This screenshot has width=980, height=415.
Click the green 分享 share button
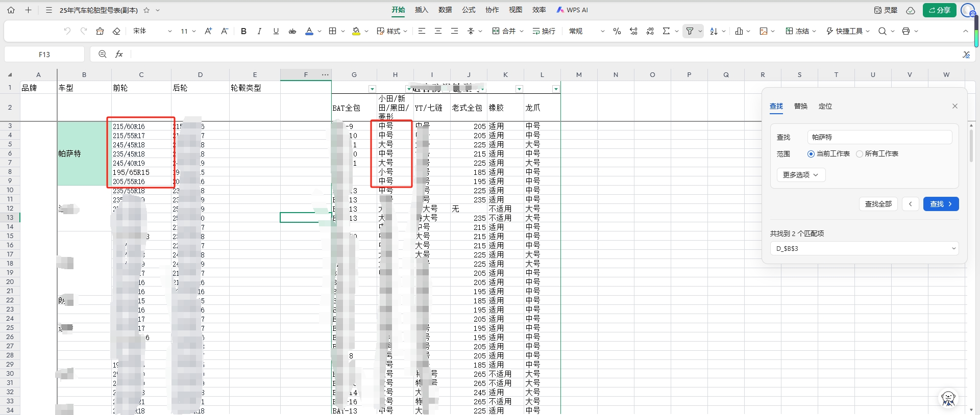tap(939, 10)
